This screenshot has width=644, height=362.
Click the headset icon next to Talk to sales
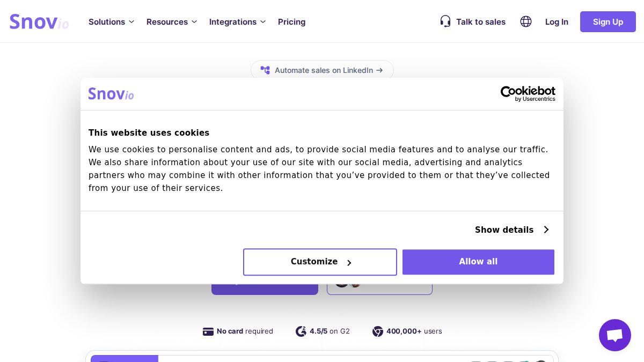tap(445, 21)
